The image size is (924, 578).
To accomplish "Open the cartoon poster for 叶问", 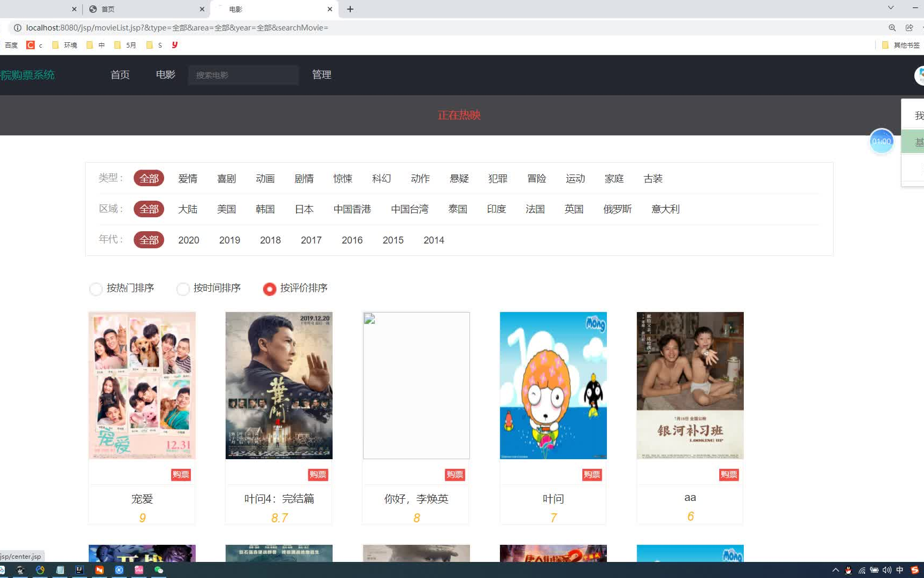I will pos(553,385).
